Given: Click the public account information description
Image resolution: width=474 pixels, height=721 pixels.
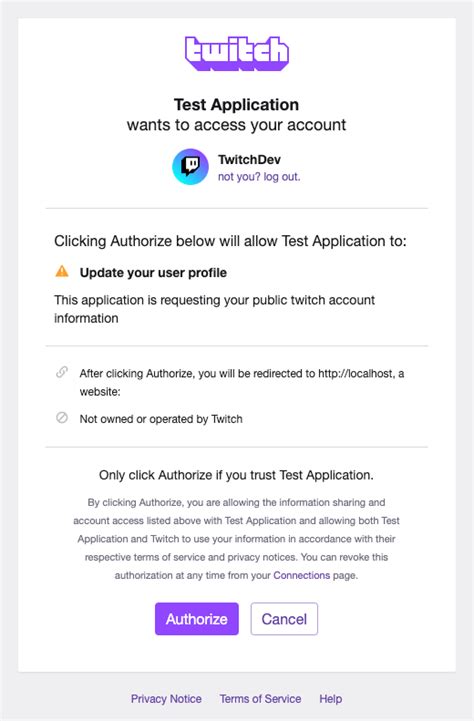Looking at the screenshot, I should tap(215, 309).
